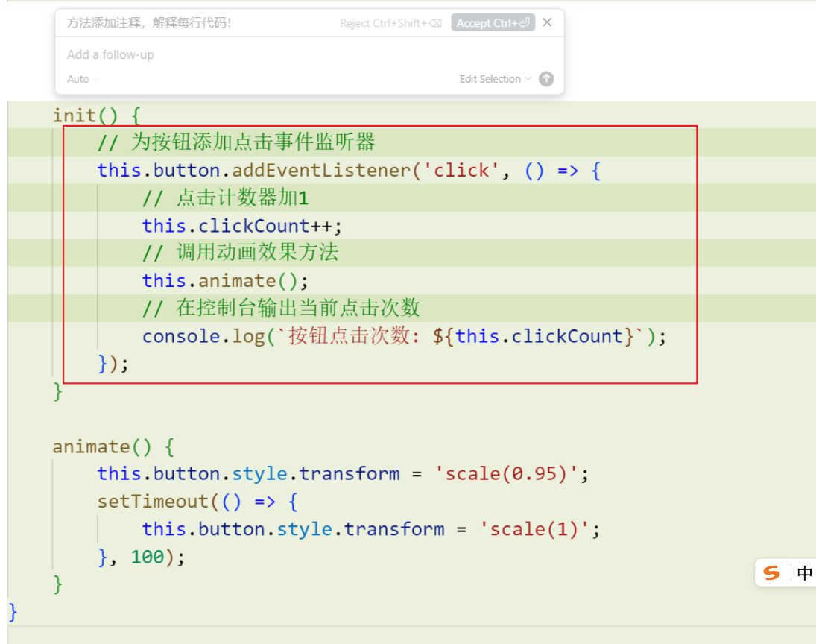Click the send arrow-up icon
The image size is (816, 644).
tap(546, 79)
